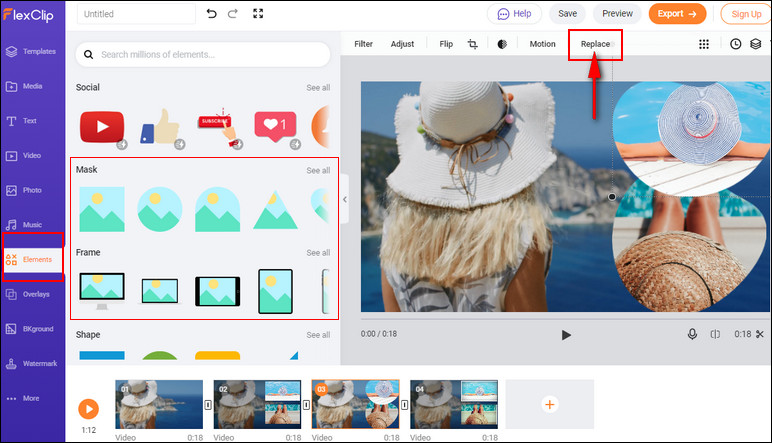
Task: Click the redo arrow icon
Action: [233, 14]
